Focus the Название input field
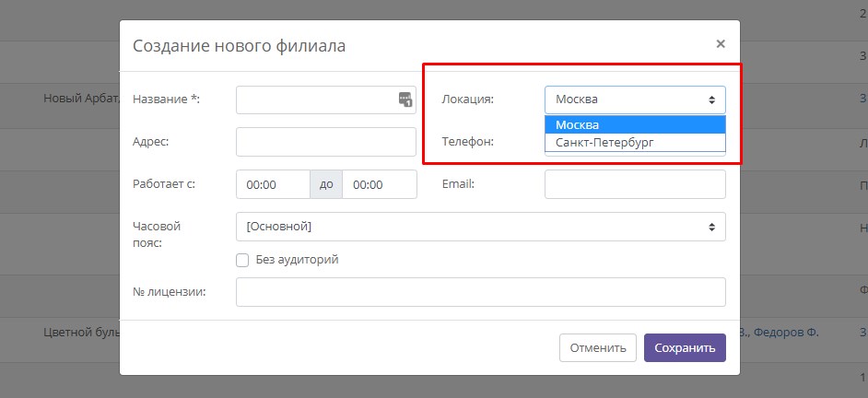The height and width of the screenshot is (398, 868). coord(326,100)
